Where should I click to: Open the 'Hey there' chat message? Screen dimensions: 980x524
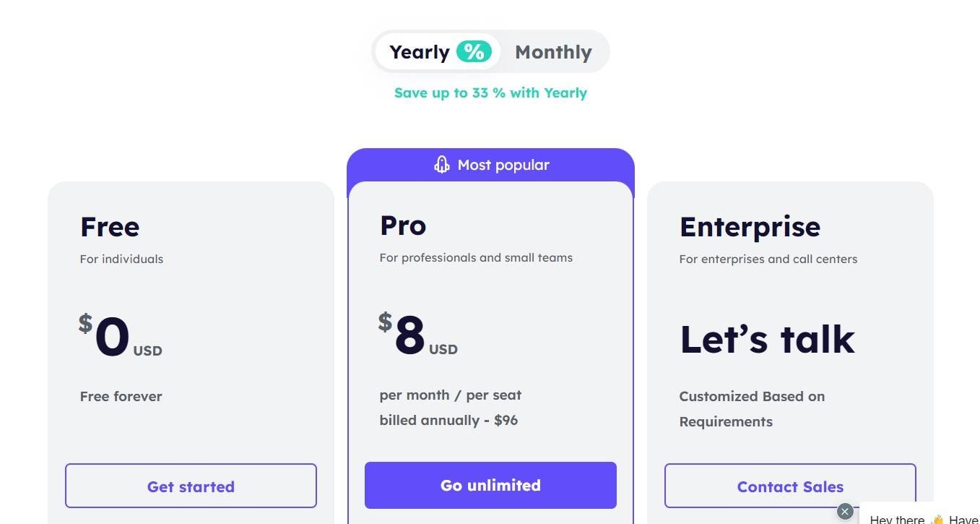(898, 520)
